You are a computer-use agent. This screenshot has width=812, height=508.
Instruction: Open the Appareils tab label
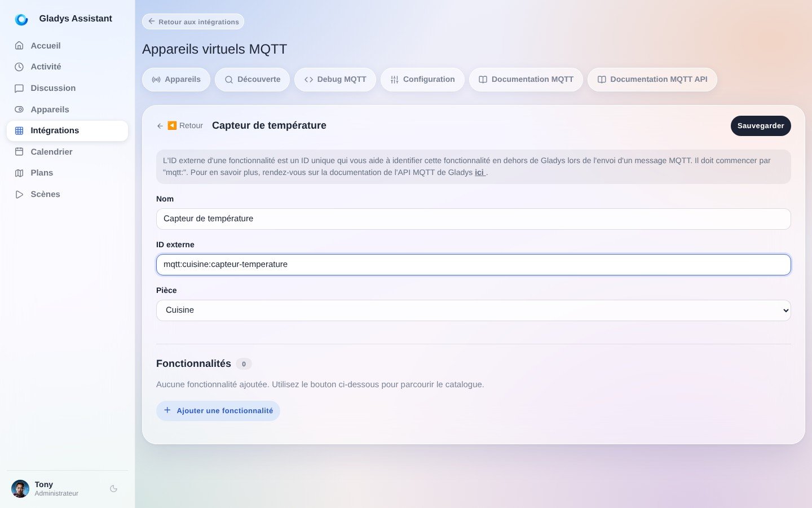183,80
